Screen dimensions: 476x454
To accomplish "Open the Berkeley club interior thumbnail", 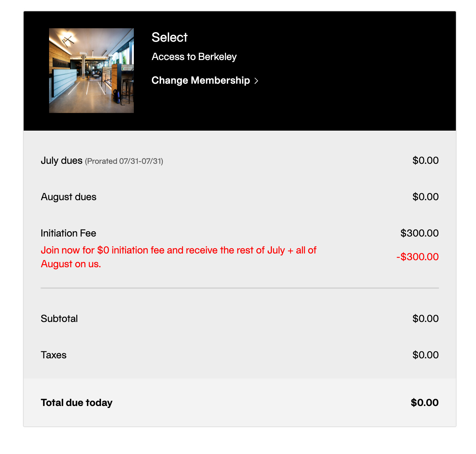I will click(x=91, y=71).
